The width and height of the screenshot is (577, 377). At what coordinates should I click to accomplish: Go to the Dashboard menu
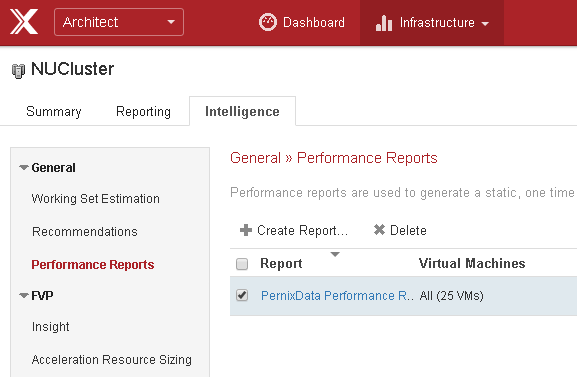click(x=302, y=22)
